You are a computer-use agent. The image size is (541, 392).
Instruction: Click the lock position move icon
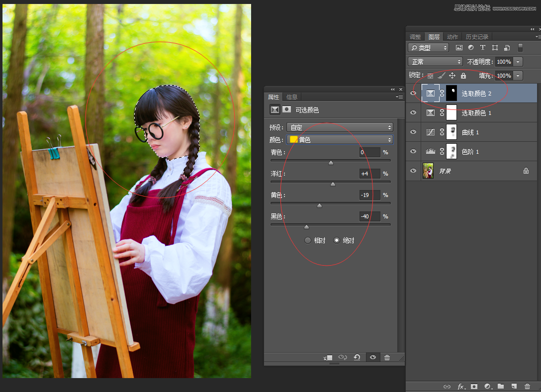pos(452,76)
